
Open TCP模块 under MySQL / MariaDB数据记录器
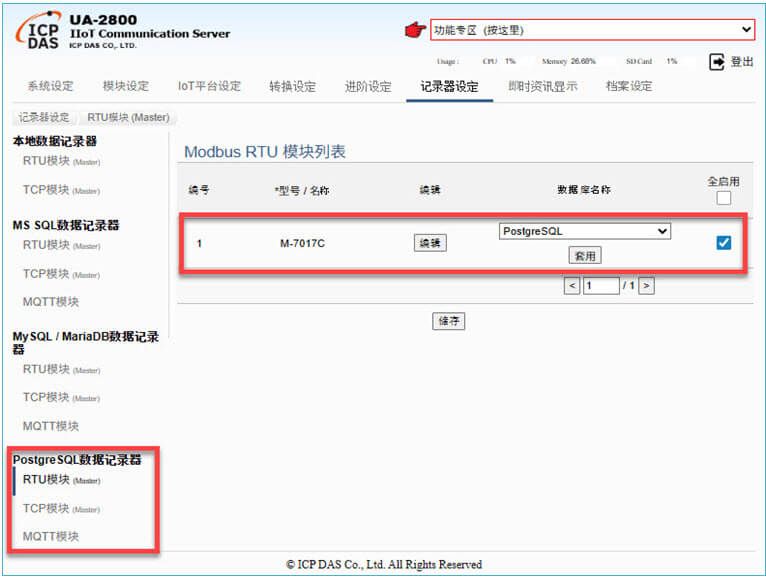[62, 398]
